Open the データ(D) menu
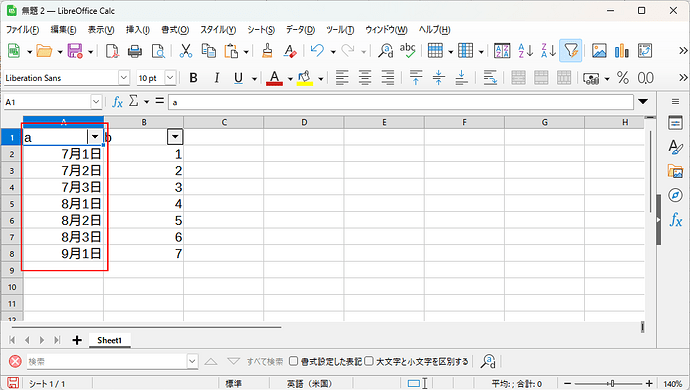Image resolution: width=690 pixels, height=390 pixels. [x=300, y=29]
